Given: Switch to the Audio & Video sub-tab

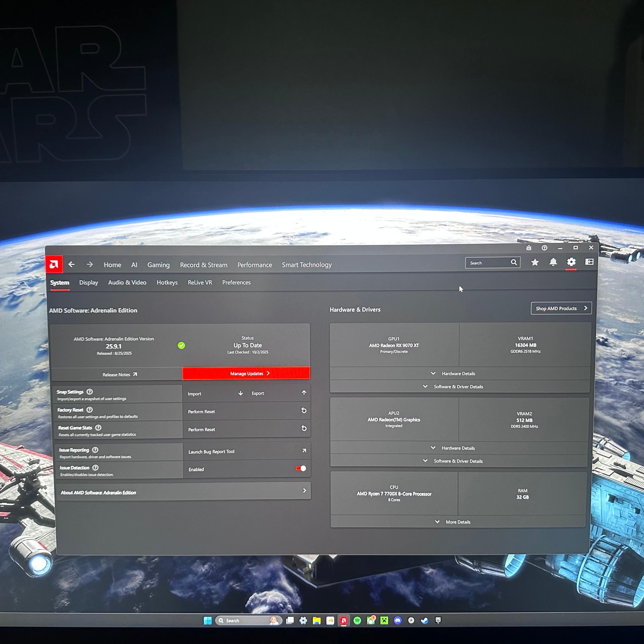Looking at the screenshot, I should click(x=127, y=282).
